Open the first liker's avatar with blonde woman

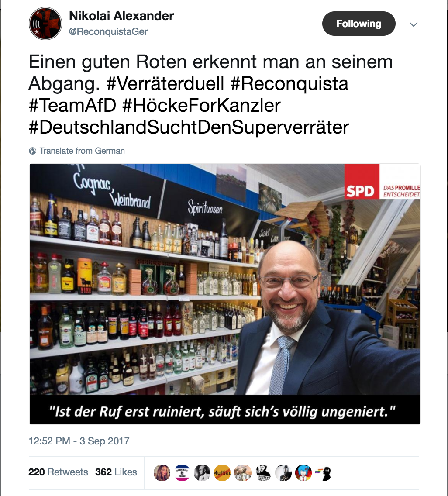click(162, 473)
